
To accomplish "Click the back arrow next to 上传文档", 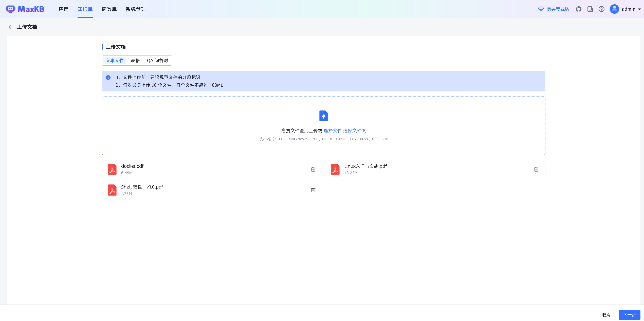I will coord(11,27).
